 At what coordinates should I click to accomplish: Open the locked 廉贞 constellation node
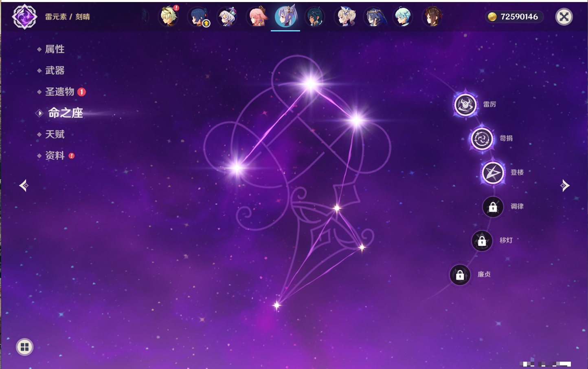[x=460, y=275]
